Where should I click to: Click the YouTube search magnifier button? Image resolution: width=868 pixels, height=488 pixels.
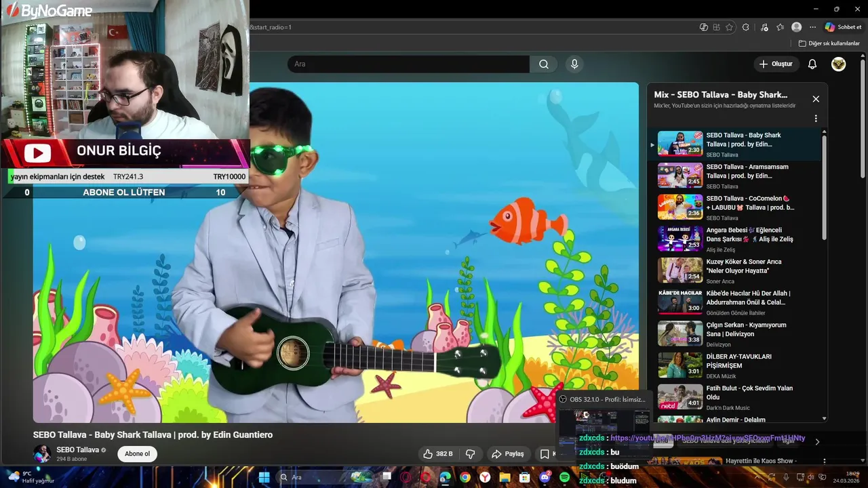pos(544,64)
